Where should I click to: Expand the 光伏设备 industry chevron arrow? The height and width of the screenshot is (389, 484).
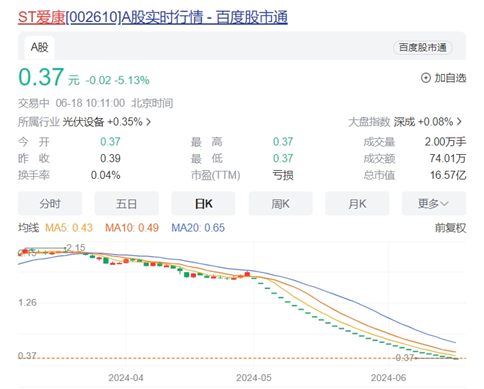coord(148,122)
